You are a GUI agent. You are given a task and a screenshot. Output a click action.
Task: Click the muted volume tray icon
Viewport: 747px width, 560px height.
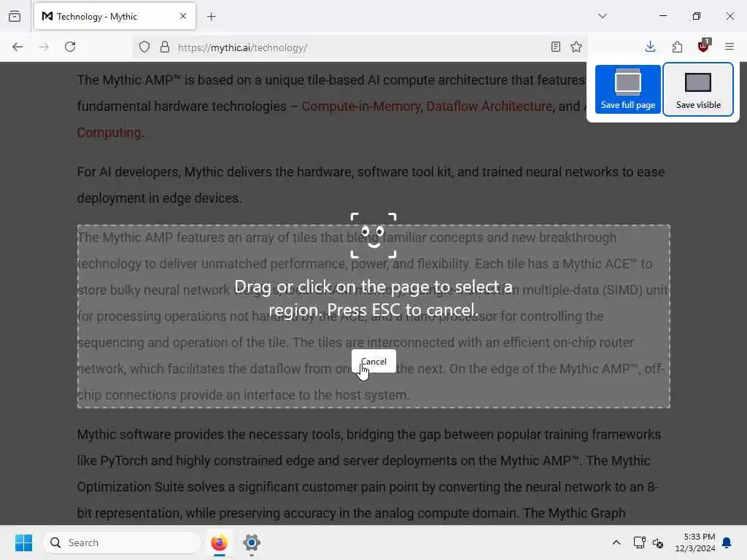pyautogui.click(x=658, y=542)
